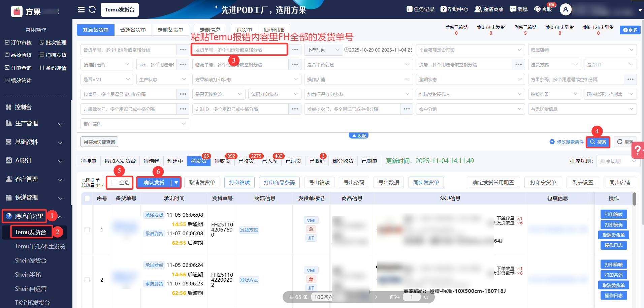Open Temu半托/本土发货 in the sidebar
Screen dimensions: 644x308
click(40, 246)
